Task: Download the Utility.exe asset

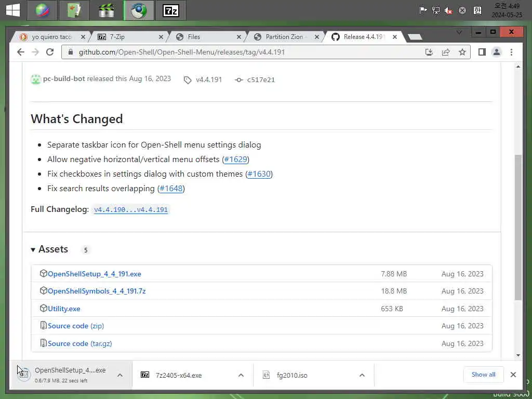Action: pos(64,309)
